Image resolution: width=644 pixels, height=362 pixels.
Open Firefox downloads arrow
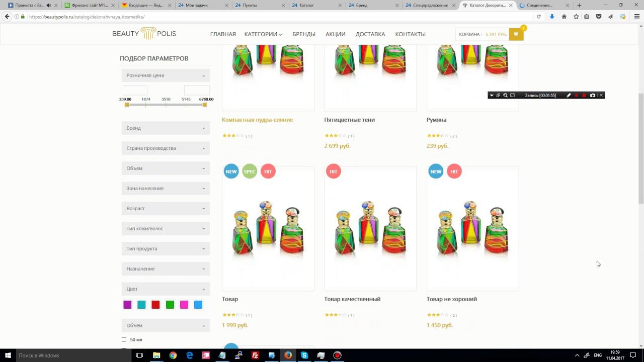click(x=552, y=17)
